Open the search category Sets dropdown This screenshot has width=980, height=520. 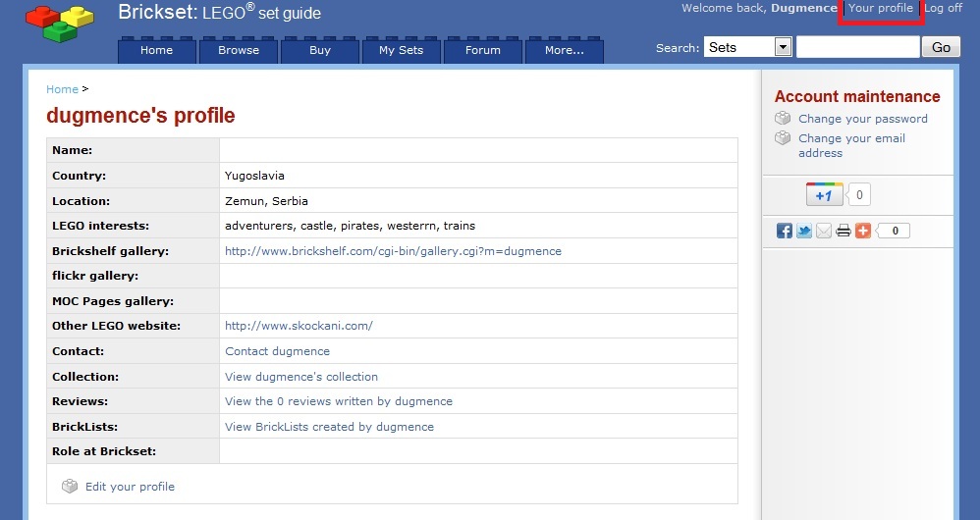(748, 47)
